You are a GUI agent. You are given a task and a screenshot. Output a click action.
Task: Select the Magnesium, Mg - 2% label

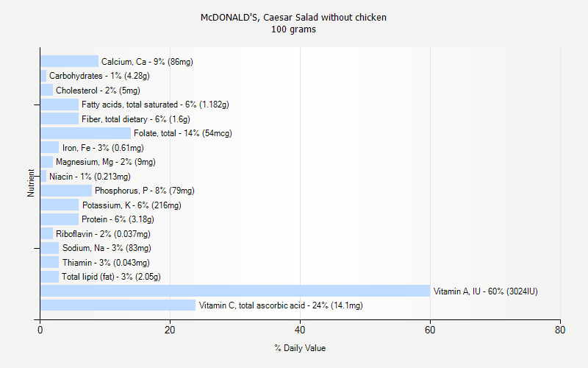[106, 162]
